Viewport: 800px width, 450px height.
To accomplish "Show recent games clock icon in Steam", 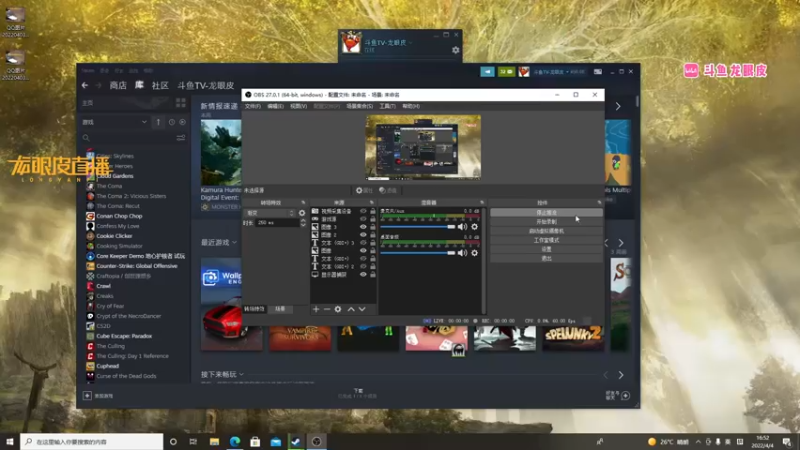I will 171,122.
